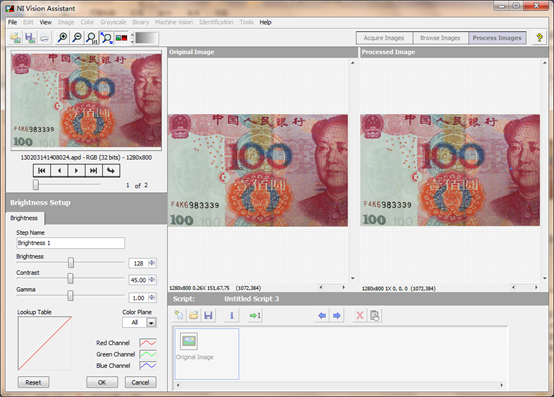This screenshot has width=554, height=397.
Task: Click the Open Image toolbar icon
Action: [15, 37]
